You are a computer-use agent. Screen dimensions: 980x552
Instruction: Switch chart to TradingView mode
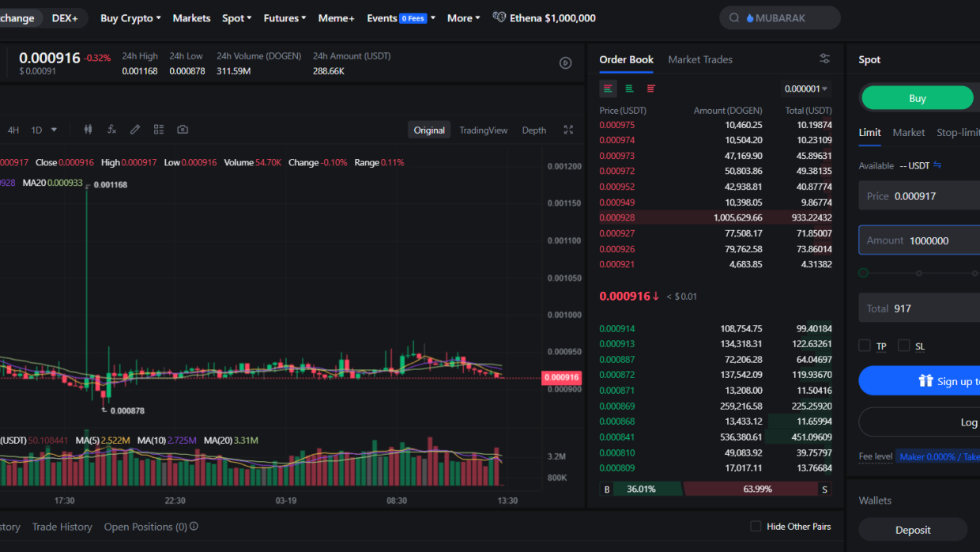(484, 130)
